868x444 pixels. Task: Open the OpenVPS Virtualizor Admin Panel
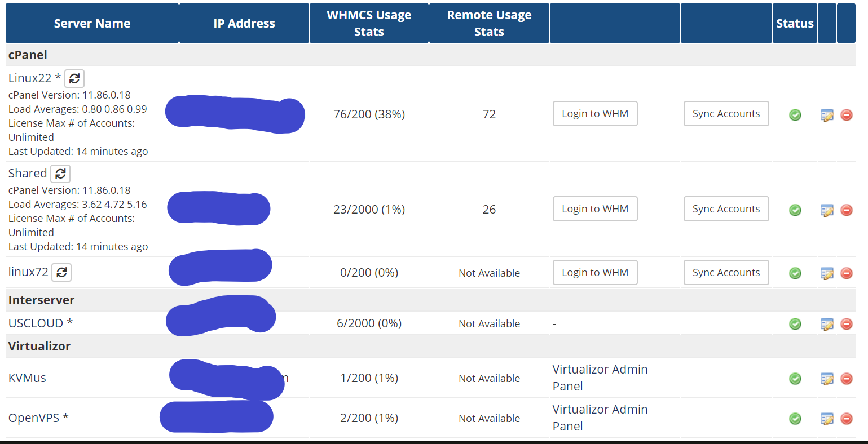600,418
